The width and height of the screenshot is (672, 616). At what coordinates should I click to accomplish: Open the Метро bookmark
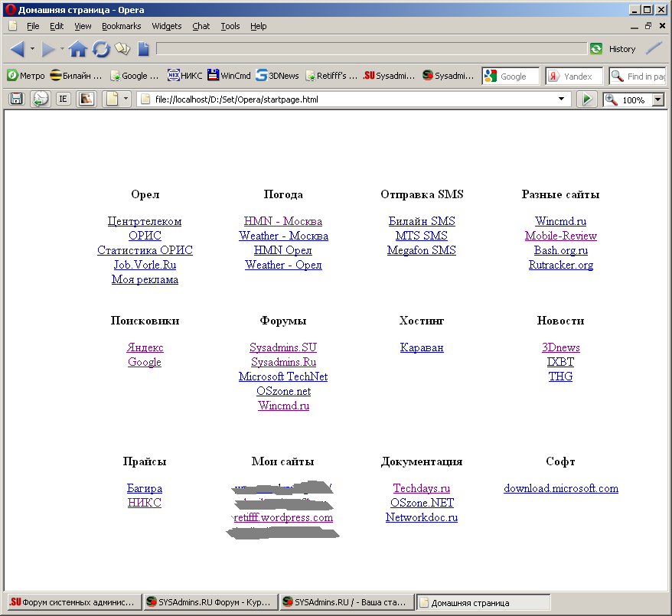click(x=26, y=76)
